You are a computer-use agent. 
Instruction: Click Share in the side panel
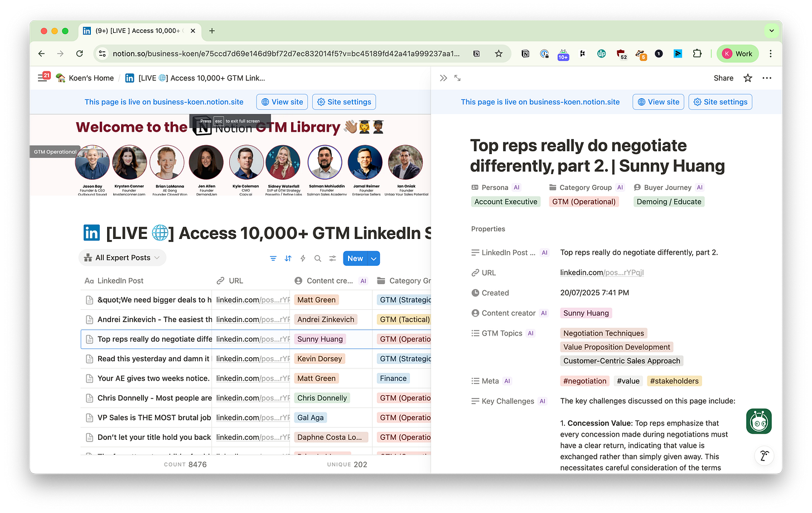[723, 78]
